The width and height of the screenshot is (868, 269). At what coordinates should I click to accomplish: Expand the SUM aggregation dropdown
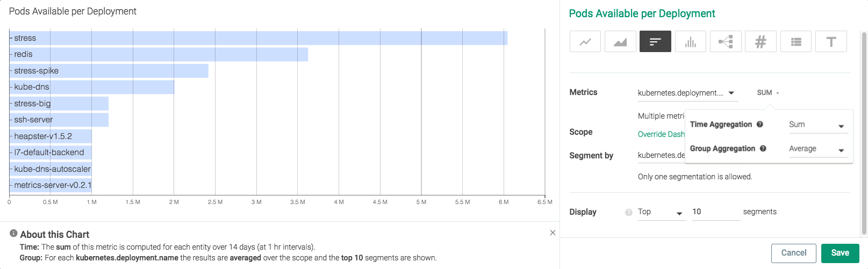[x=768, y=93]
